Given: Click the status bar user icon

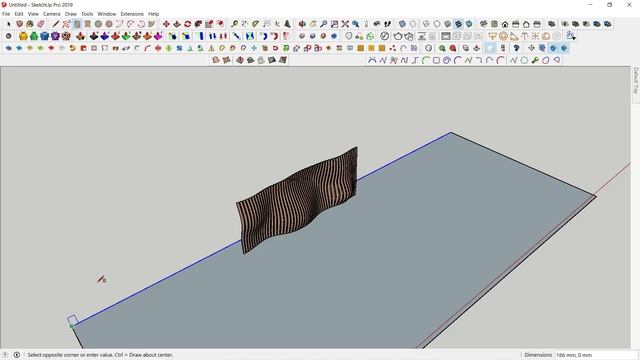Looking at the screenshot, I should pos(17,355).
